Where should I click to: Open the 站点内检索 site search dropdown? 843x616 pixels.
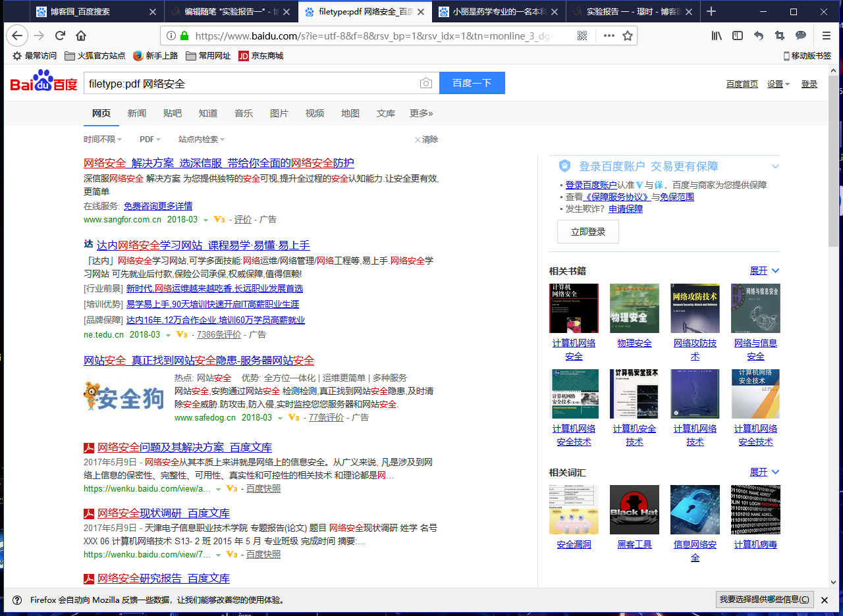click(201, 140)
